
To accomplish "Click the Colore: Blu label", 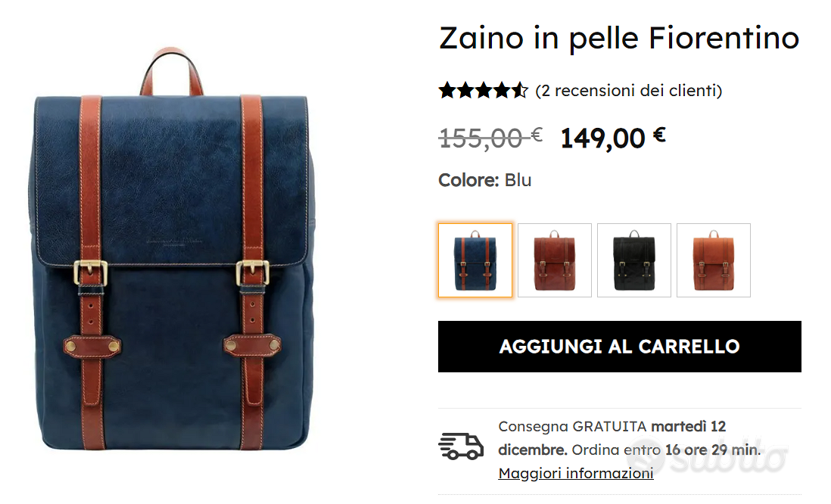I will (485, 180).
